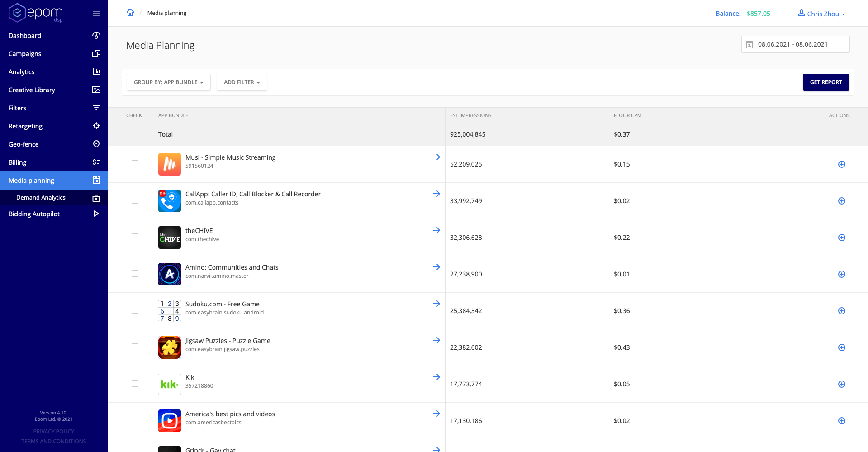Tick the theCHIVE row checkbox

(135, 237)
